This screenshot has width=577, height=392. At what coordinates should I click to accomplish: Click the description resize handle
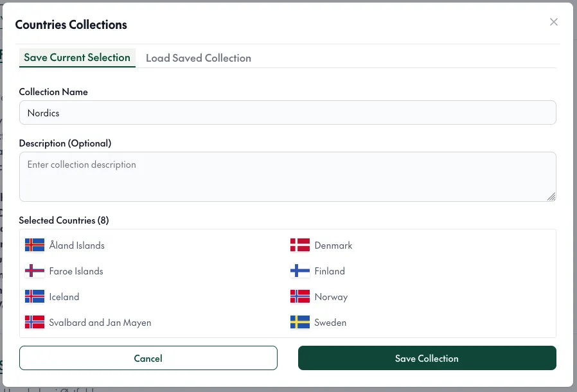coord(551,197)
